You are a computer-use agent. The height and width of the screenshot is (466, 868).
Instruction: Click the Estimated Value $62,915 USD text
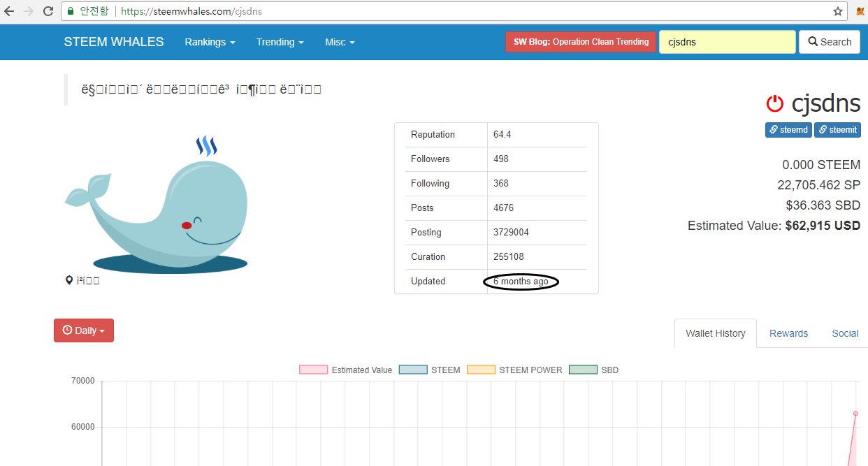point(774,226)
